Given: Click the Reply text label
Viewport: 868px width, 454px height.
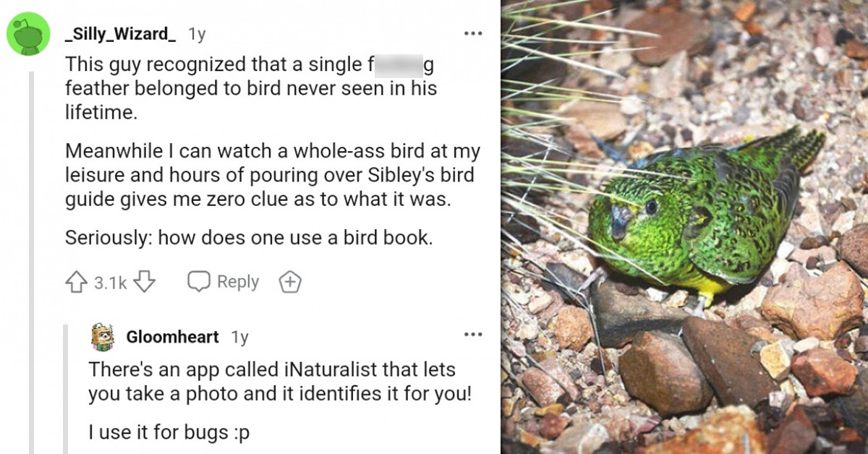Looking at the screenshot, I should click(237, 281).
